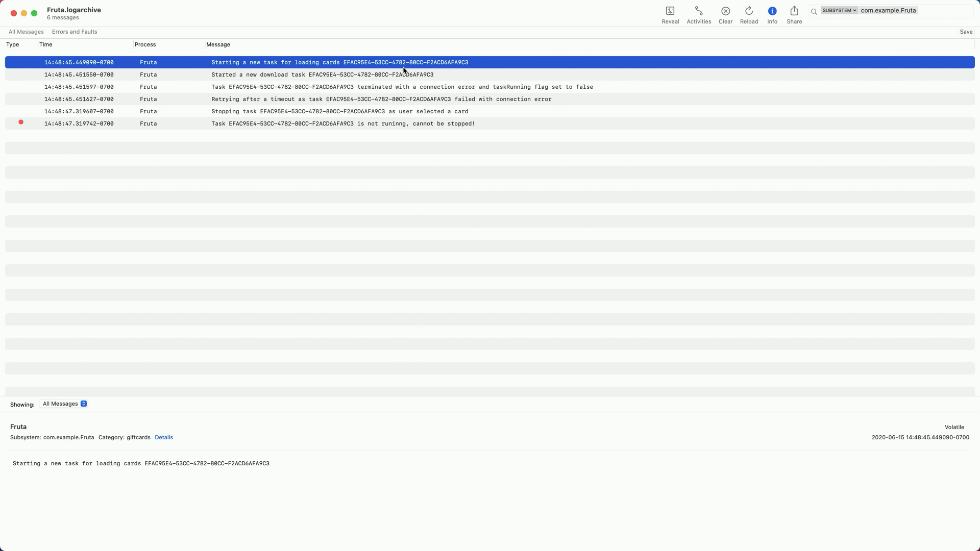
Task: Click timestamp 14:48:45.451550-0700
Action: tap(79, 74)
